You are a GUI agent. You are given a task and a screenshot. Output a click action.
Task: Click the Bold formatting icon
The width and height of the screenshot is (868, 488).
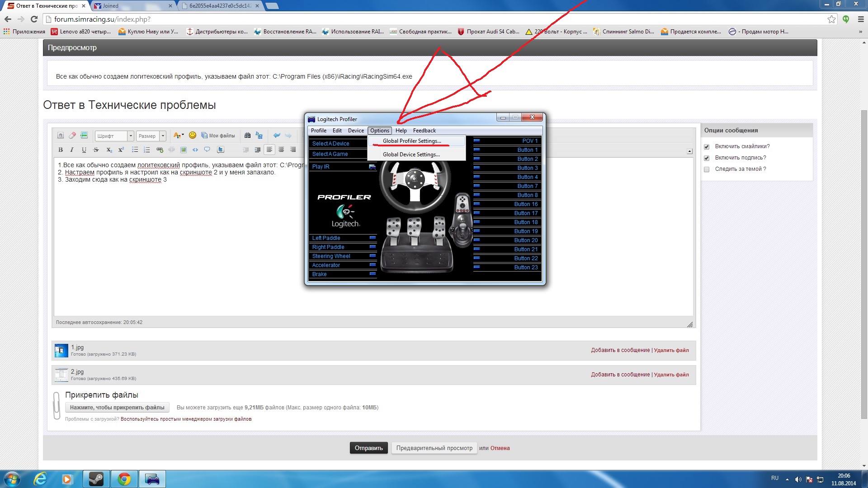61,150
